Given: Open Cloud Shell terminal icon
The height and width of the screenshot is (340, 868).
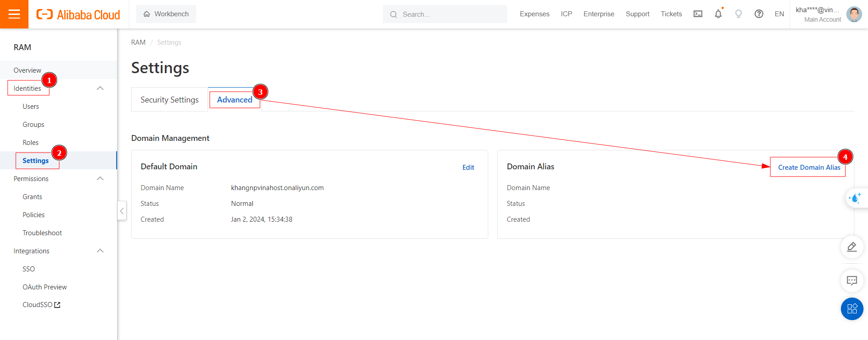Looking at the screenshot, I should (x=698, y=14).
